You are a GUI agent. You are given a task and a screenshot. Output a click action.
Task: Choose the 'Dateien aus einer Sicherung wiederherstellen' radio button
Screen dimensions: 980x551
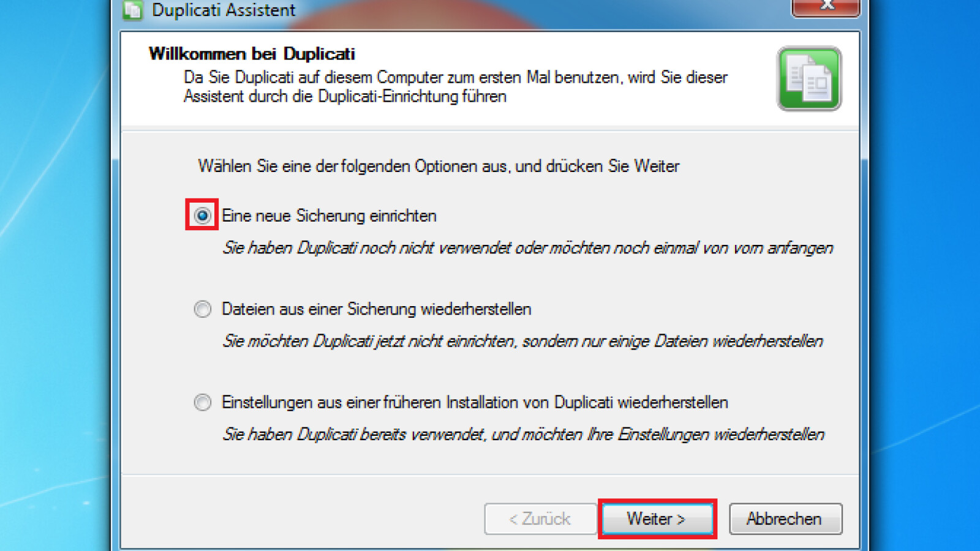click(x=202, y=309)
